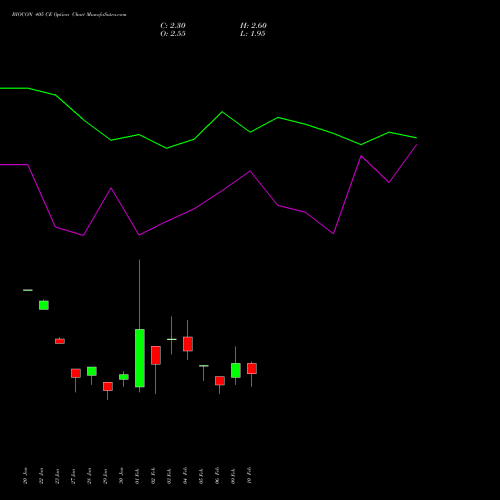This screenshot has width=500, height=500.
Task: Select the 06 Feb date label
Action: (218, 476)
